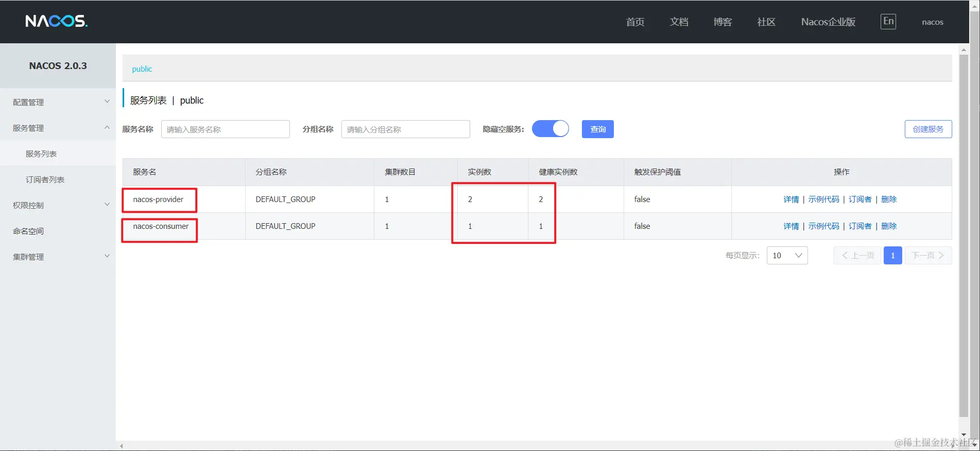Click DEFAULT_GROUP in the nacos-provider row
Viewport: 980px width, 451px height.
click(285, 199)
